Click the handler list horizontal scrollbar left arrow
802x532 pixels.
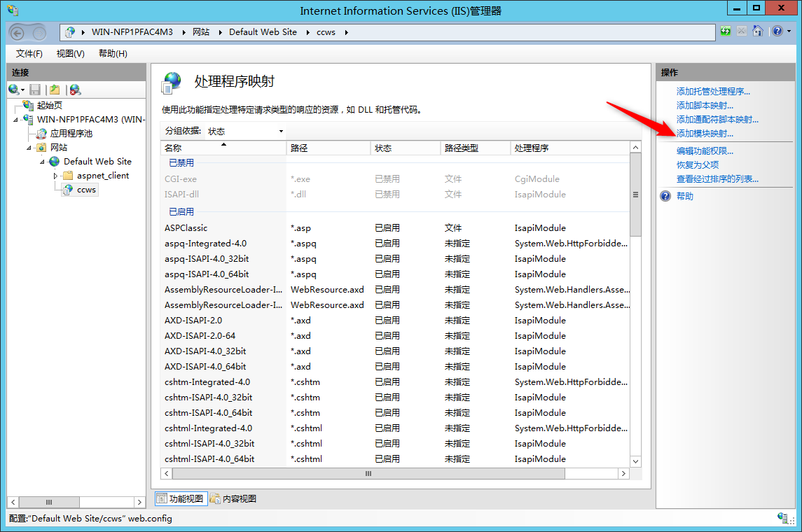[x=166, y=474]
